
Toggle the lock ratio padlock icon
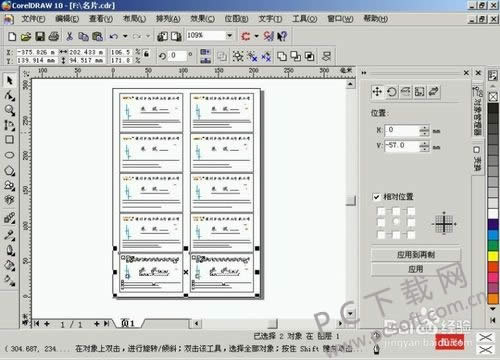[146, 53]
